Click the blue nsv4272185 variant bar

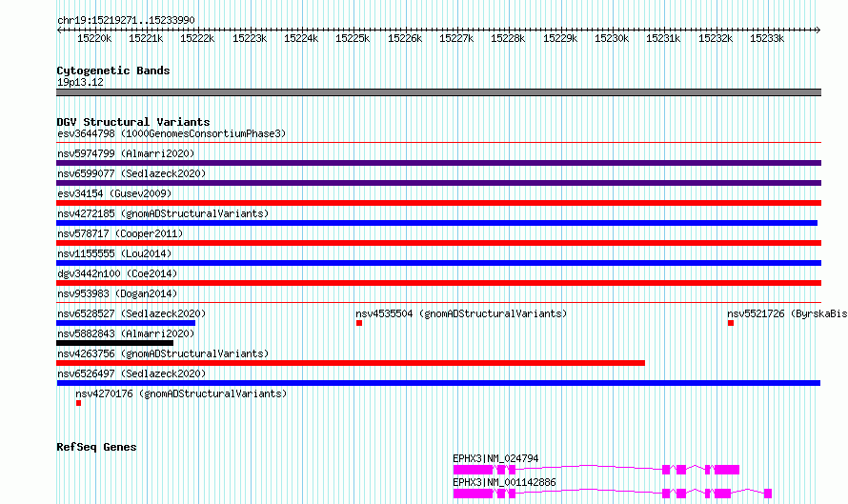coord(437,223)
